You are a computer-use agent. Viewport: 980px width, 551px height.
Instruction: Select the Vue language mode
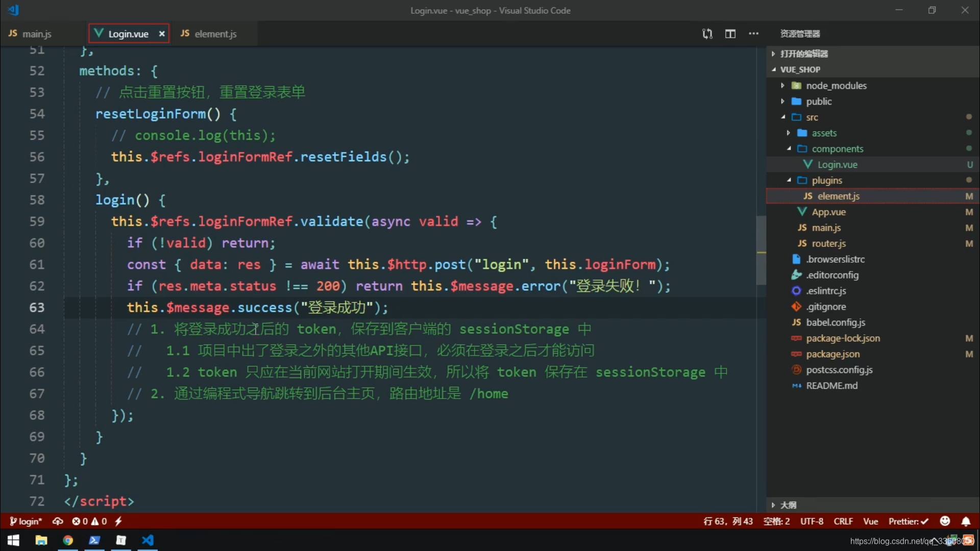[x=870, y=521]
